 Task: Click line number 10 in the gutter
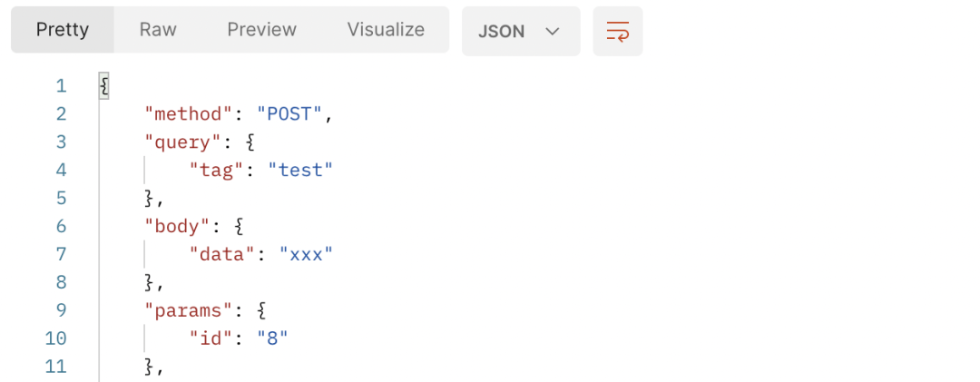point(55,338)
